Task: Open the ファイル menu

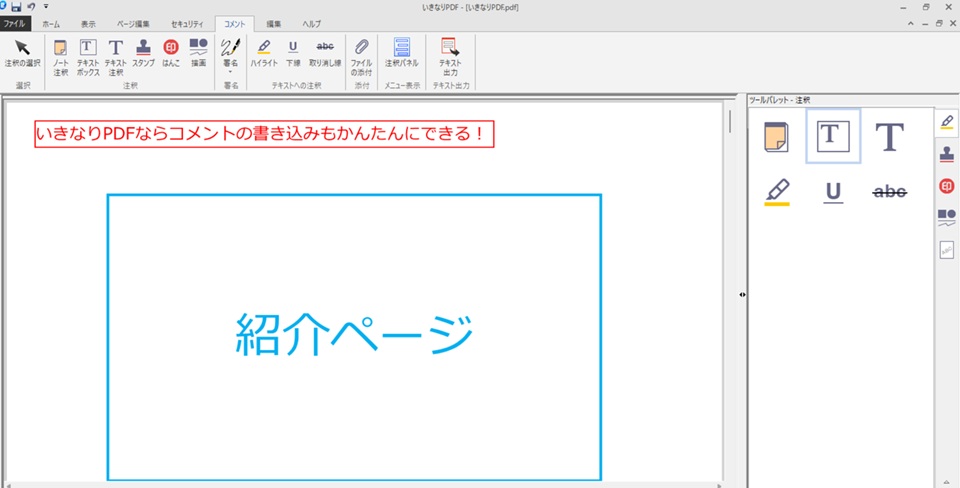Action: point(15,22)
